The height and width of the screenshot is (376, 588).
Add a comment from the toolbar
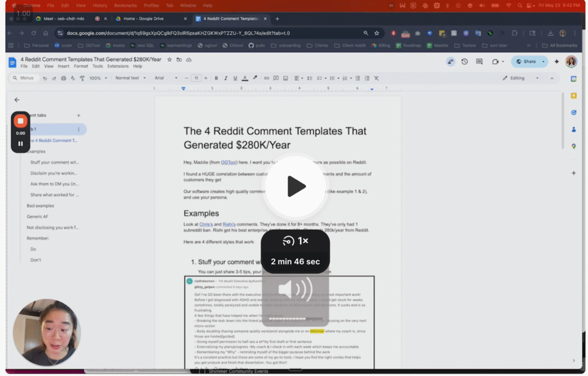click(276, 78)
